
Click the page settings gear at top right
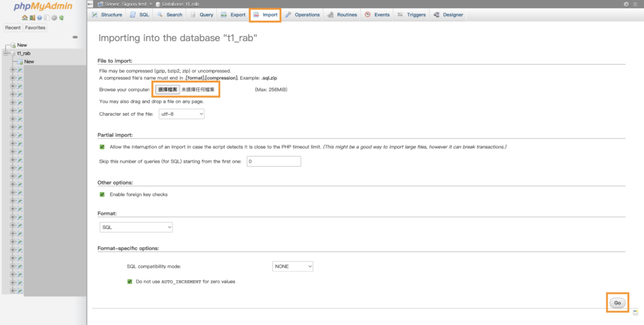626,4
